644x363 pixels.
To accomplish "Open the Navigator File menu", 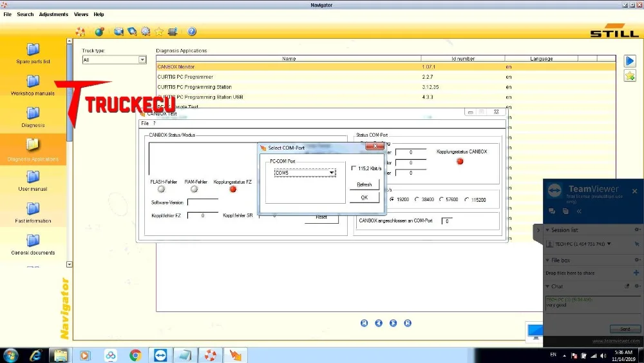I will click(7, 14).
